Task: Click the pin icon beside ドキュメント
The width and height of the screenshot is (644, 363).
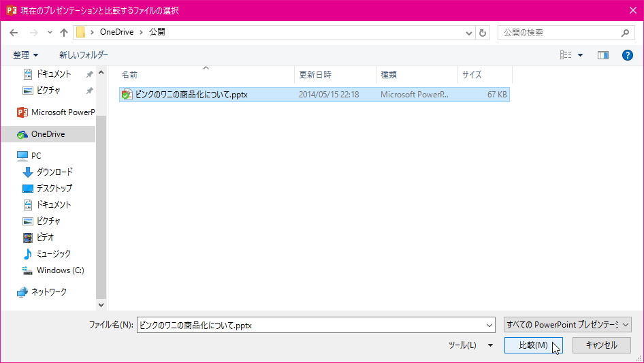Action: tap(89, 74)
